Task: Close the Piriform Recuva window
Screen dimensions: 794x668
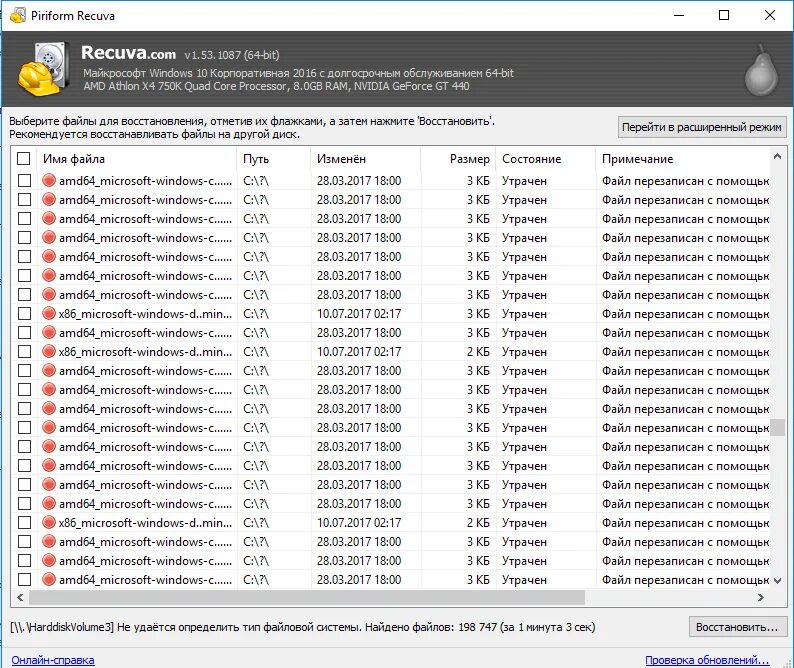Action: pyautogui.click(x=770, y=15)
